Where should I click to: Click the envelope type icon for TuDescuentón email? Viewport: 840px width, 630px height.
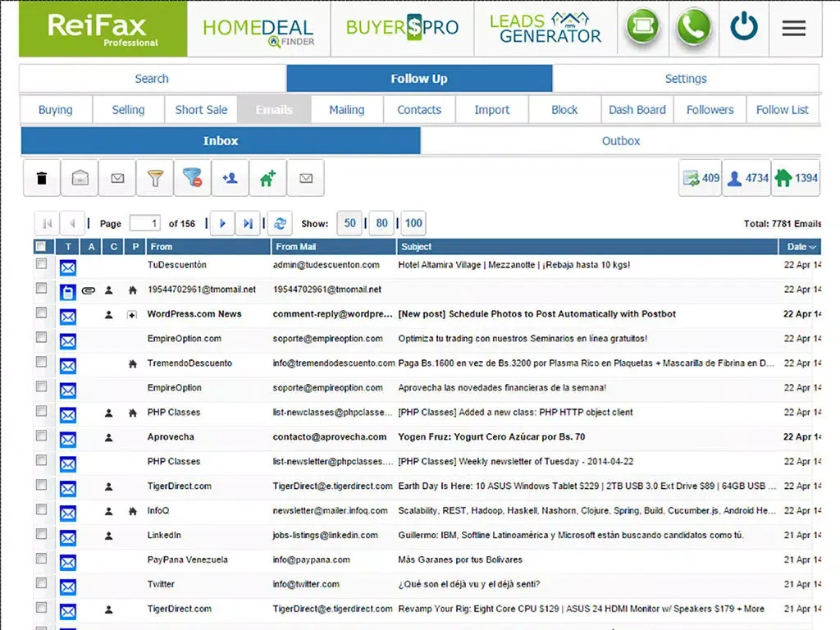click(x=67, y=267)
